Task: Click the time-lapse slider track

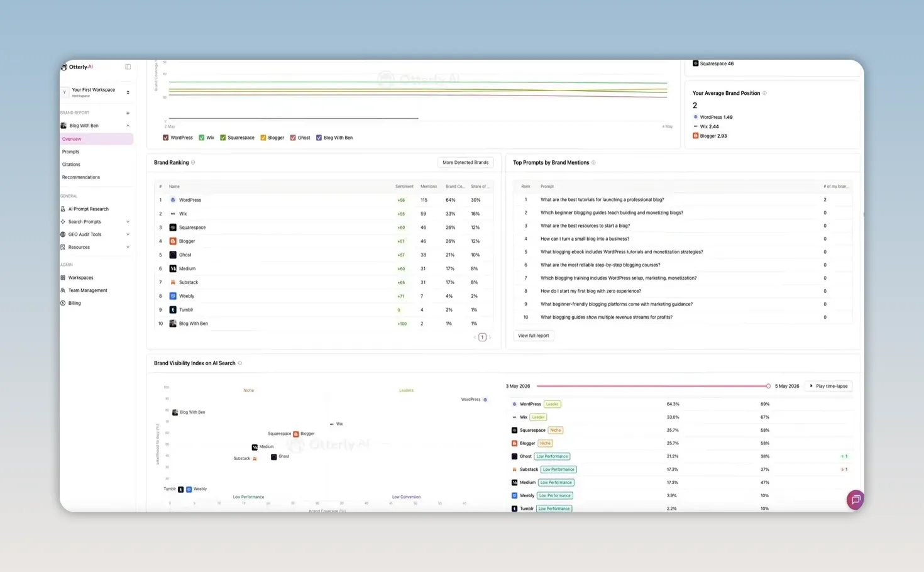Action: [652, 386]
